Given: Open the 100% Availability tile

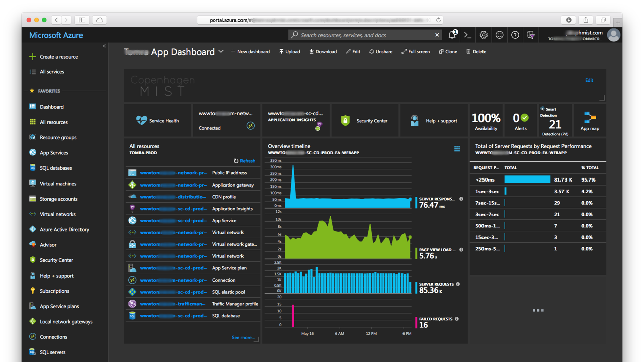Looking at the screenshot, I should pos(486,120).
